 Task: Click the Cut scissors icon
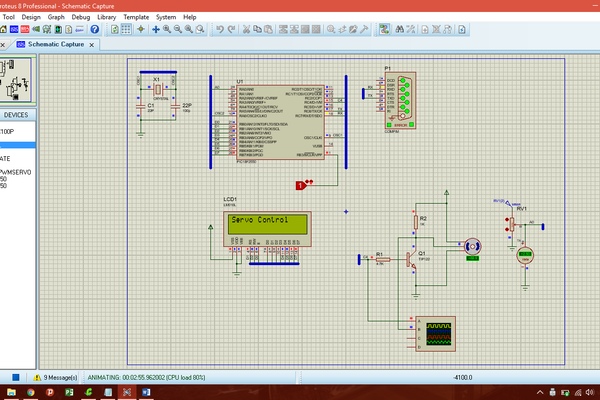pyautogui.click(x=246, y=30)
